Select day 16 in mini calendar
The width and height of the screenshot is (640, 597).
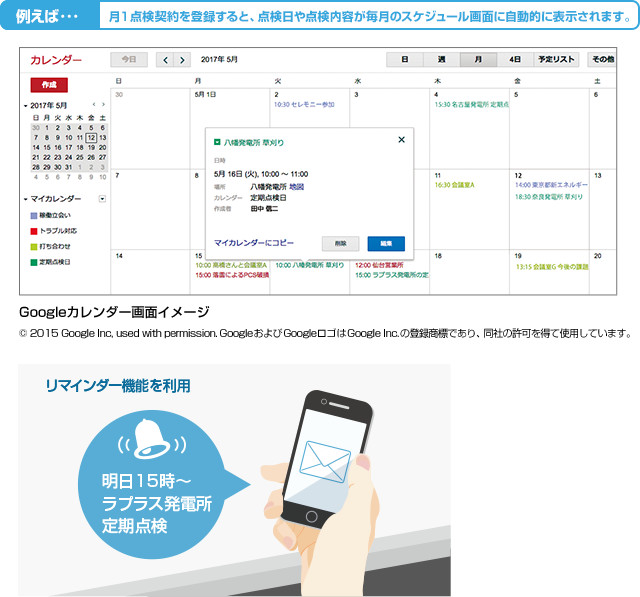coord(58,147)
